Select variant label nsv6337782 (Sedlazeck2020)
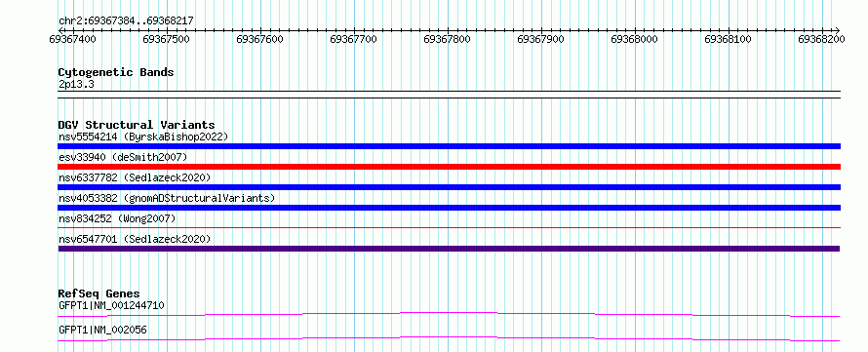Screen dimensions: 868x352 135,177
